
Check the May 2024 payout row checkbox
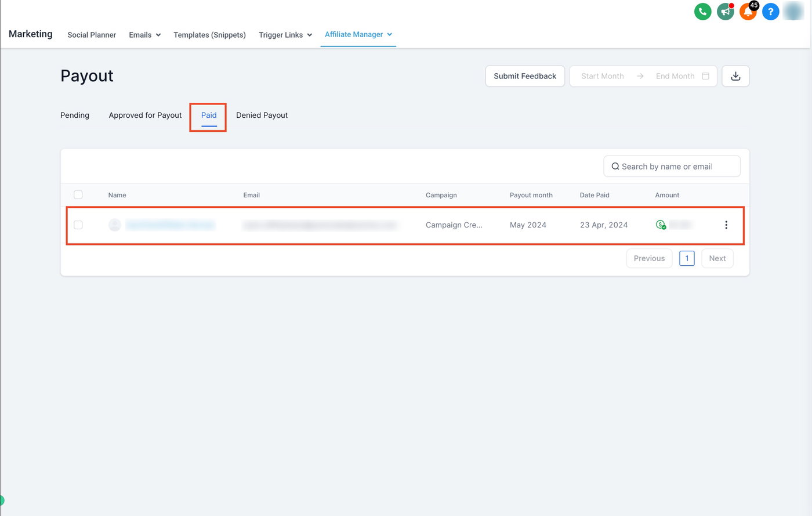[x=78, y=225]
